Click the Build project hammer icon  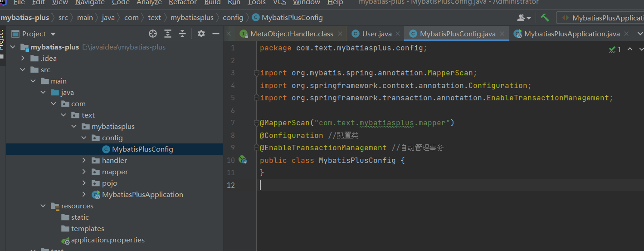(x=545, y=18)
